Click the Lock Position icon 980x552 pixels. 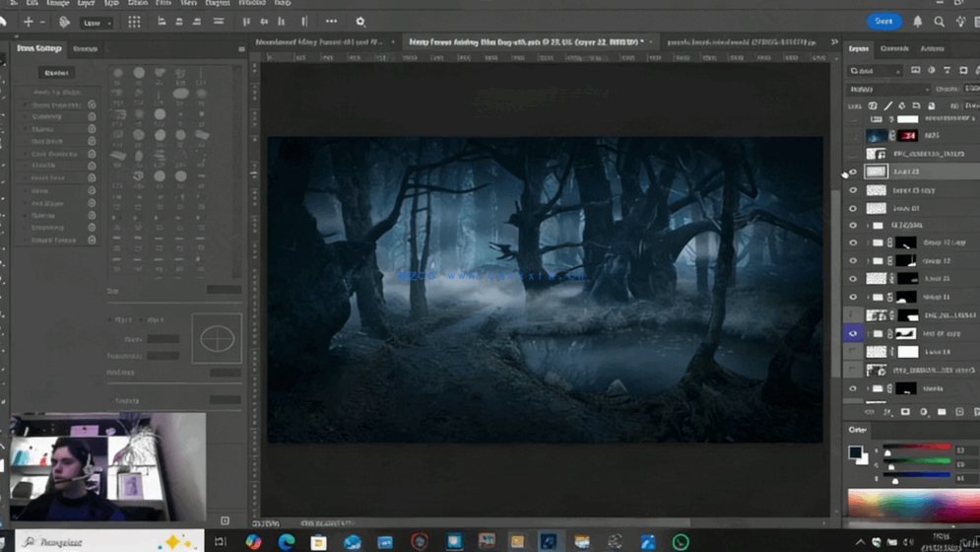pyautogui.click(x=902, y=105)
